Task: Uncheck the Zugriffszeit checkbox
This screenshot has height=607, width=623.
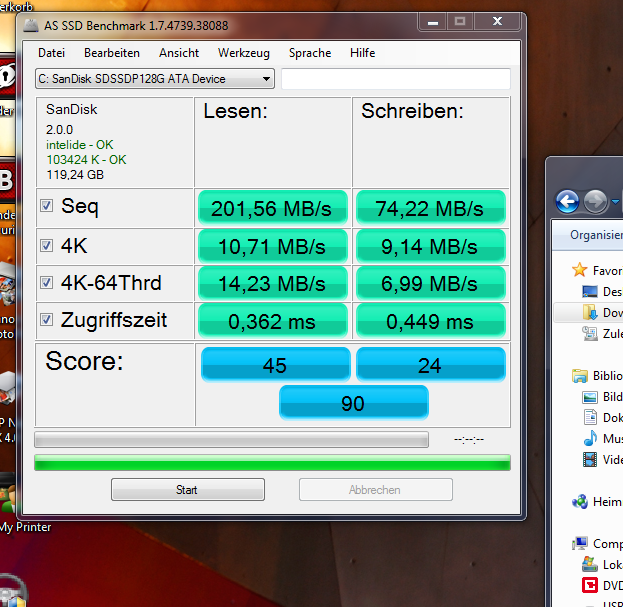Action: 46,319
